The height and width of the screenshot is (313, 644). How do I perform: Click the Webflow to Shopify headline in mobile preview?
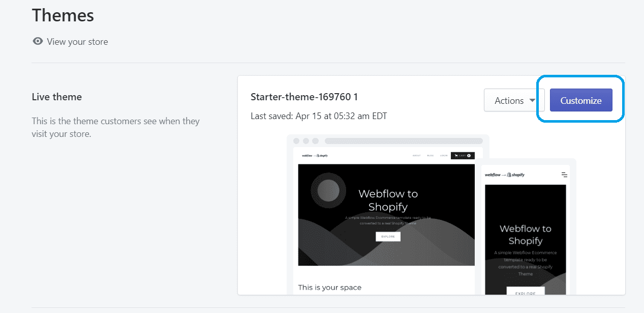click(x=525, y=235)
